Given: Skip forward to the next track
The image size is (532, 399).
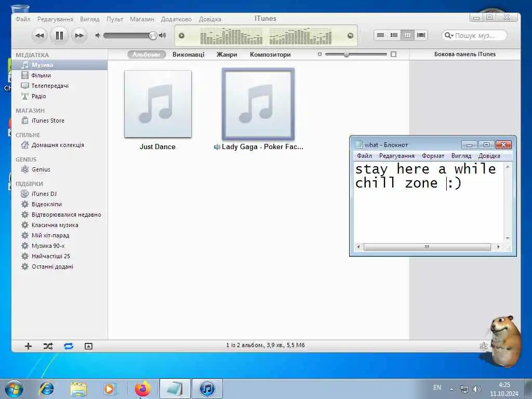Looking at the screenshot, I should (79, 36).
